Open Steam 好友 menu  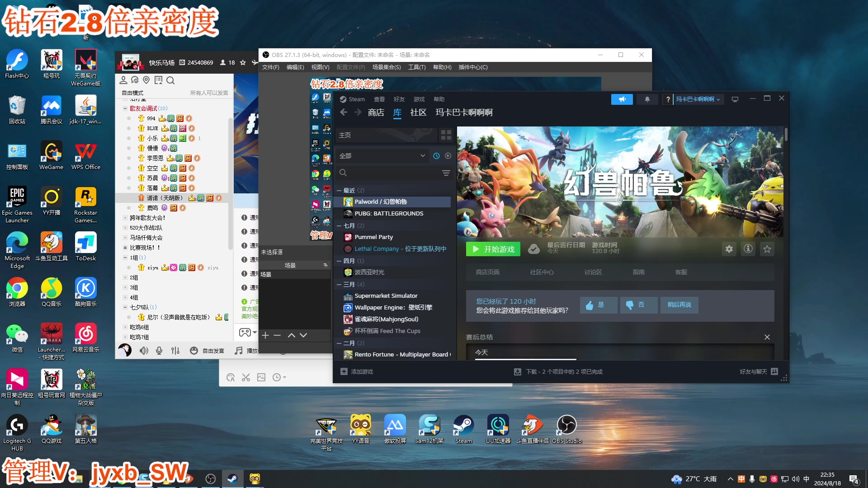pos(399,99)
